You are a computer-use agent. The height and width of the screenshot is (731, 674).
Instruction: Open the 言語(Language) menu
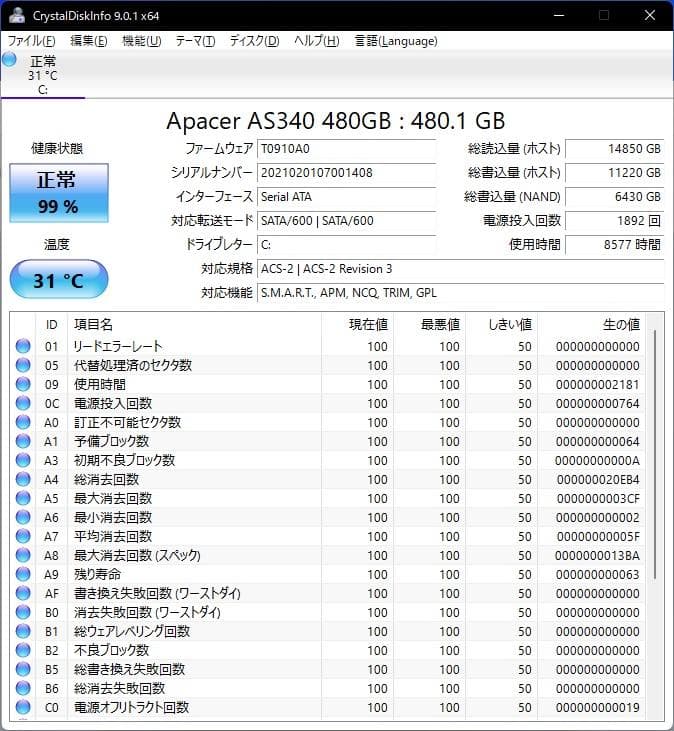tap(396, 41)
